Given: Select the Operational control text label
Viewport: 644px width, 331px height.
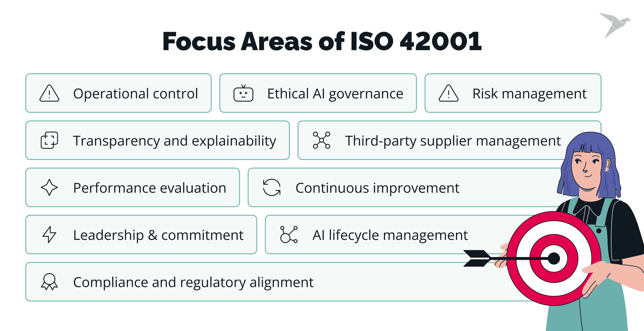Looking at the screenshot, I should (135, 93).
